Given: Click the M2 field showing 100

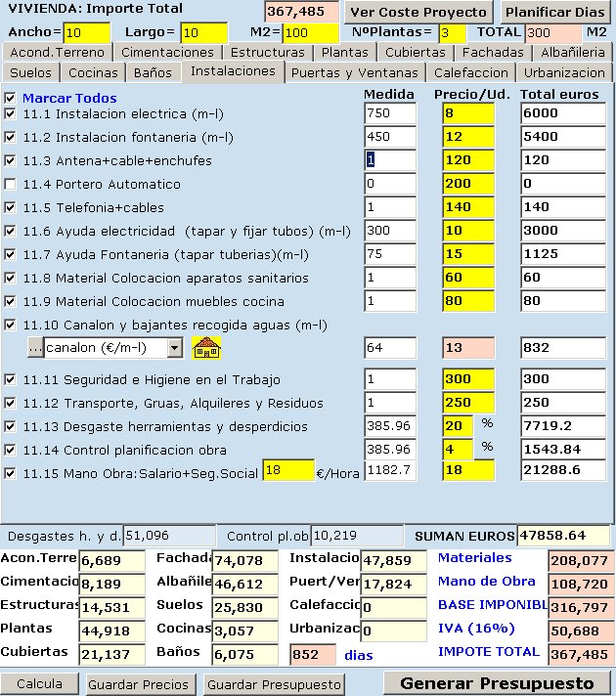Looking at the screenshot, I should [310, 32].
